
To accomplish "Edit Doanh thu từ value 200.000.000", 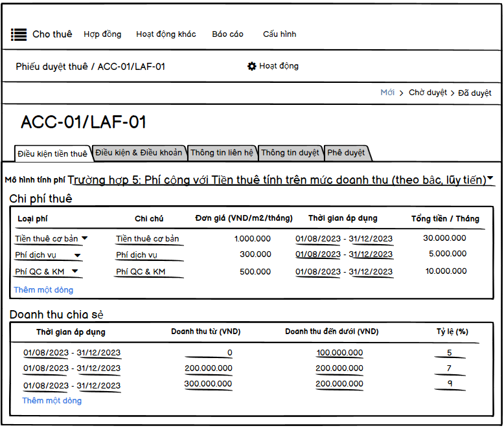I will tap(209, 368).
